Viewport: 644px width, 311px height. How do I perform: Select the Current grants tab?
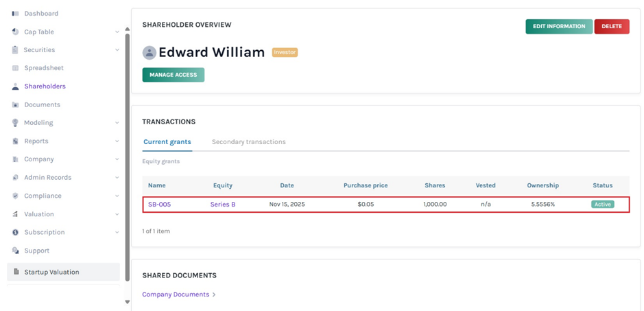[167, 142]
